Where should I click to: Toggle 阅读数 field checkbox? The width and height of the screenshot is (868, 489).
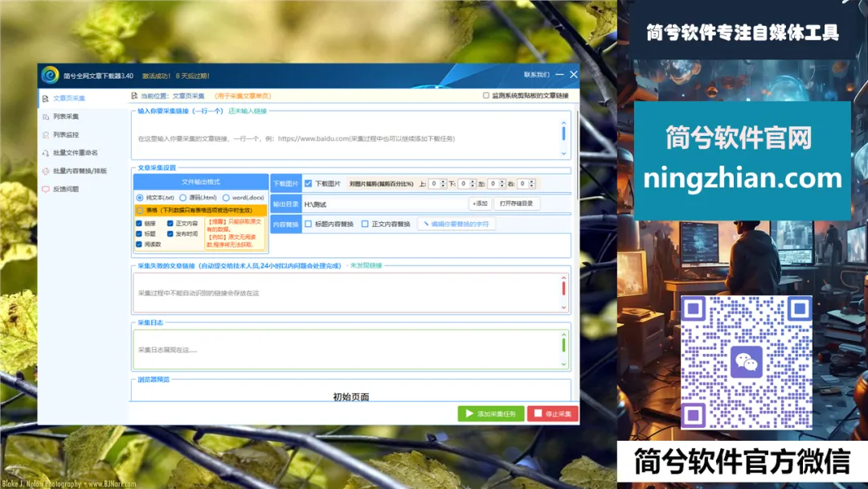[139, 244]
